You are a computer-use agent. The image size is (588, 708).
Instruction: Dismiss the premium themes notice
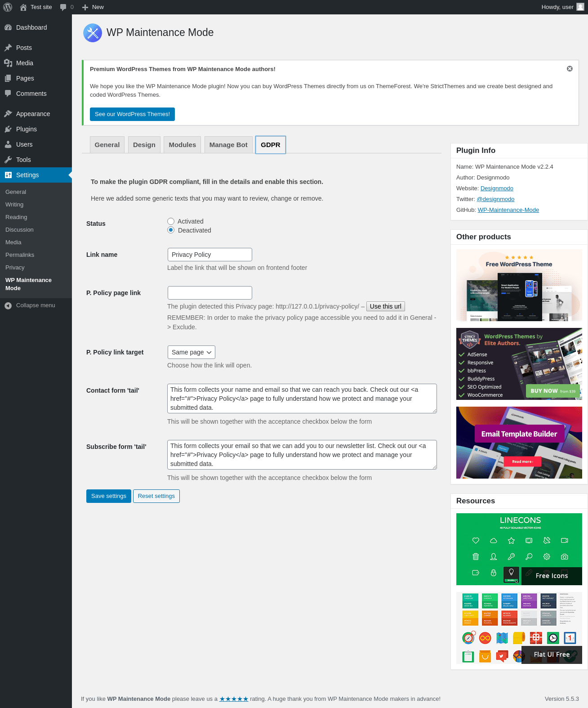pos(570,69)
